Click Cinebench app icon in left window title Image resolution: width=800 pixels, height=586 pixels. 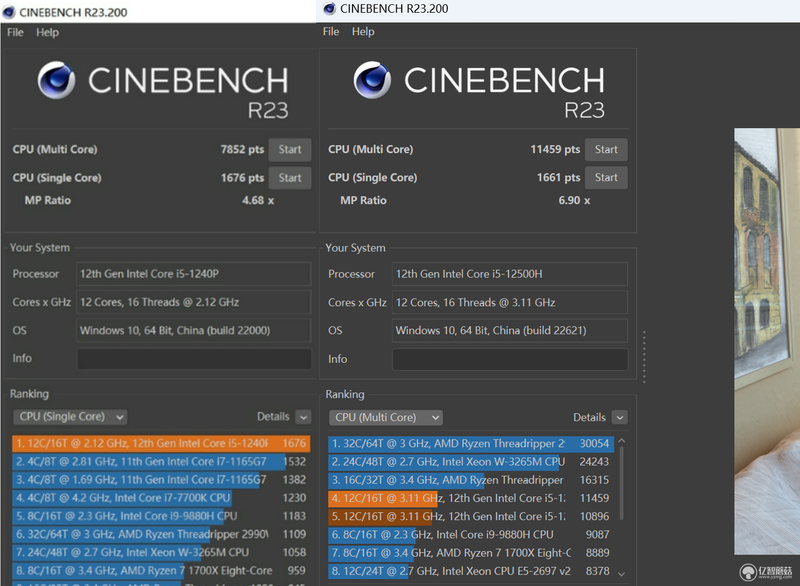pyautogui.click(x=9, y=12)
